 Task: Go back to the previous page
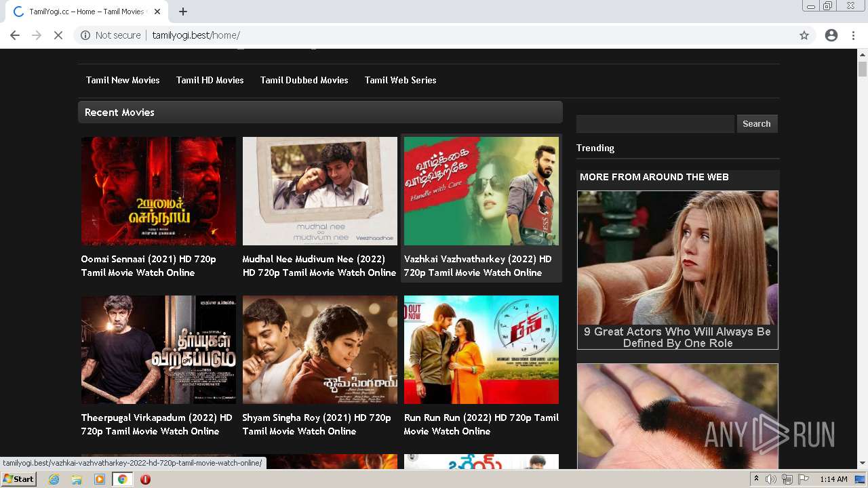click(15, 35)
